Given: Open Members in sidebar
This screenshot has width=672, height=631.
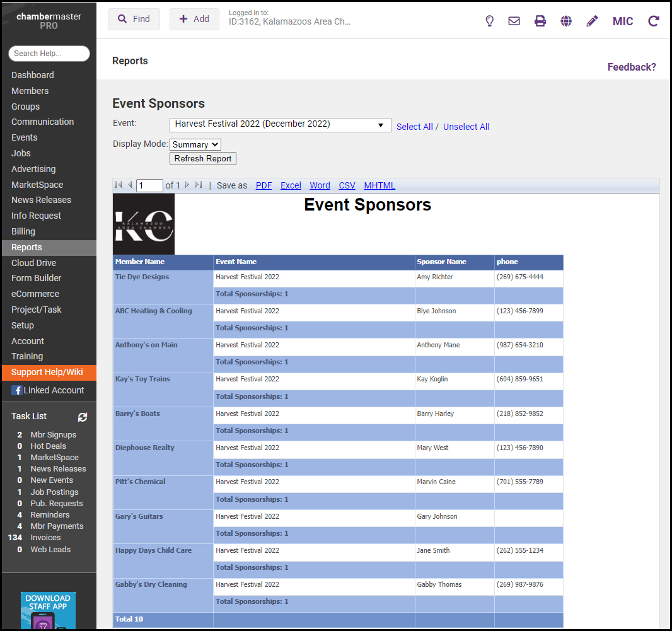Looking at the screenshot, I should pos(30,91).
